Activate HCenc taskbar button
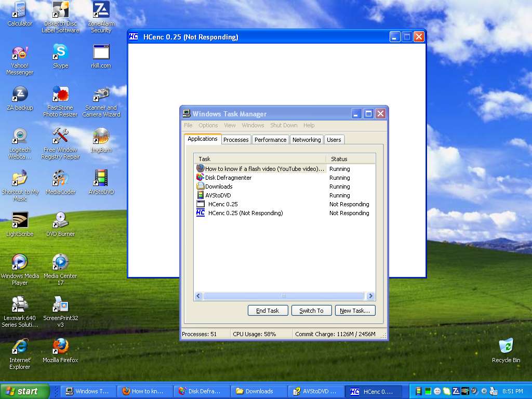532x399 pixels. (374, 391)
